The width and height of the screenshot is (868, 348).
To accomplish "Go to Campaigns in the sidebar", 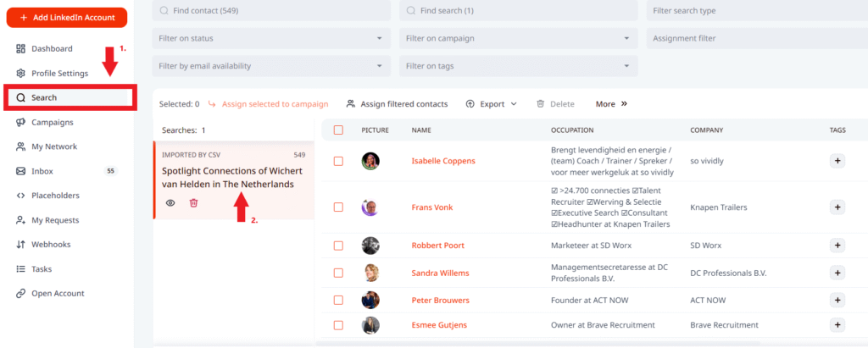I will [x=52, y=122].
